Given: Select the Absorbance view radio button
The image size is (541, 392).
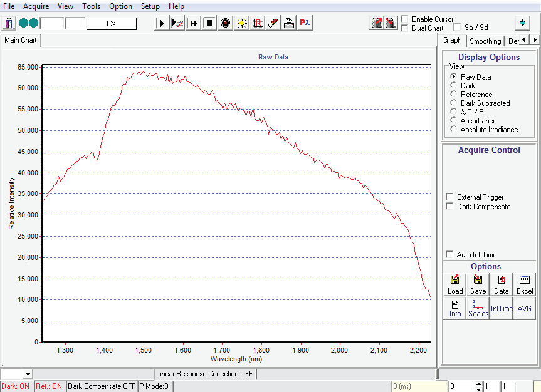Looking at the screenshot, I should pyautogui.click(x=454, y=121).
